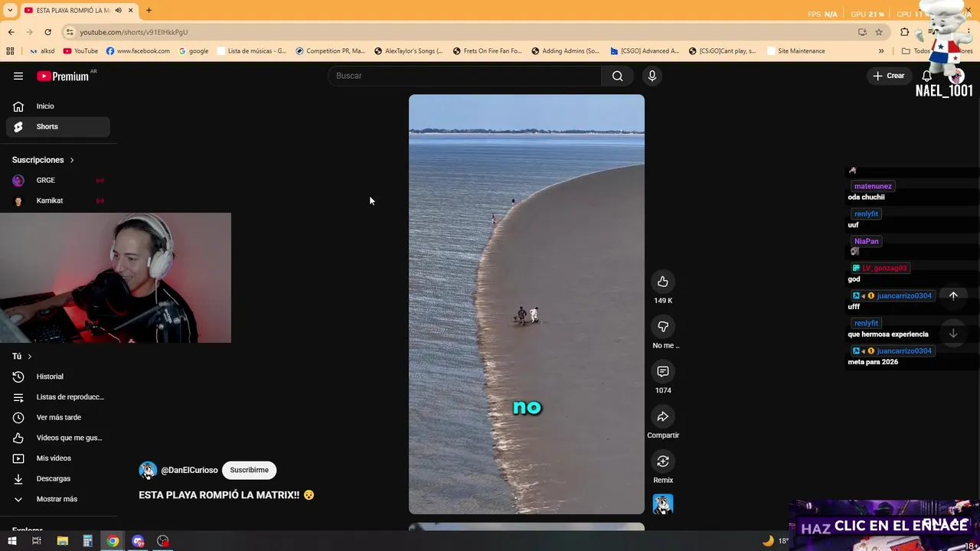Viewport: 980px width, 551px height.
Task: Expand the Tú section chevron
Action: (30, 357)
